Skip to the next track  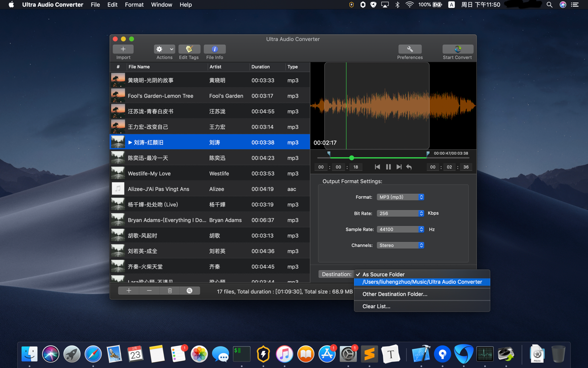pyautogui.click(x=399, y=167)
